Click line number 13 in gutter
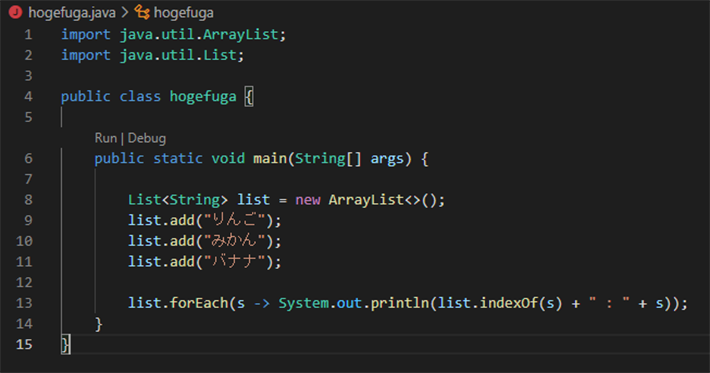The height and width of the screenshot is (373, 710). click(x=24, y=303)
